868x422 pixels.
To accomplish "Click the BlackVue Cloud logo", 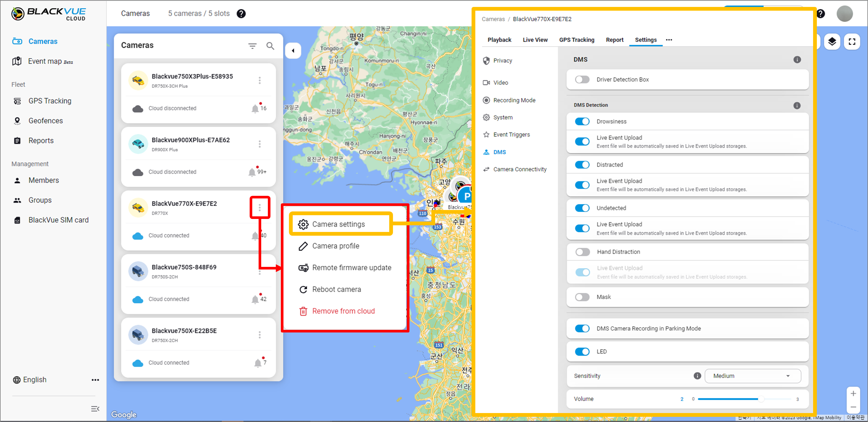I will [x=49, y=14].
